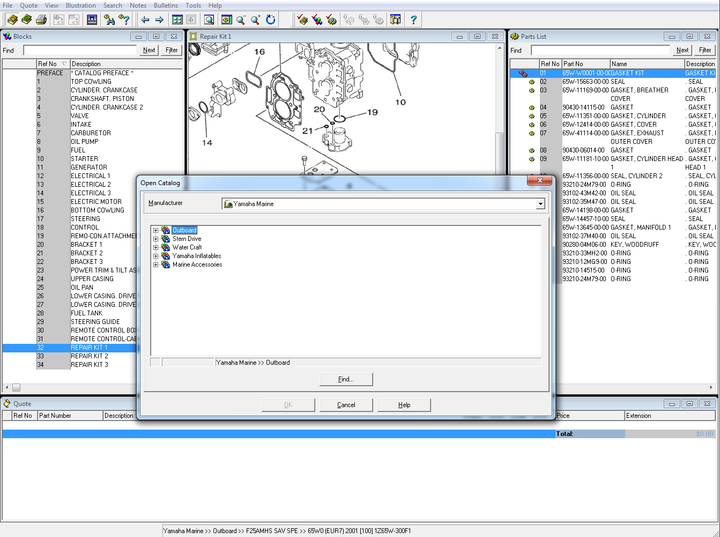The height and width of the screenshot is (537, 720).
Task: Open the File menu
Action: [7, 6]
